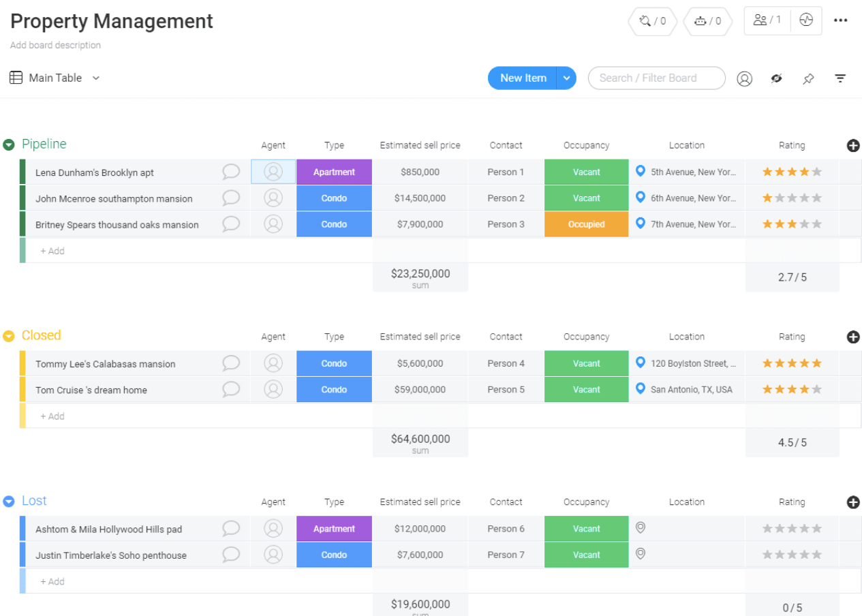Set star rating for Ashtom & Mila pad
Image resolution: width=862 pixels, height=616 pixels.
click(792, 529)
